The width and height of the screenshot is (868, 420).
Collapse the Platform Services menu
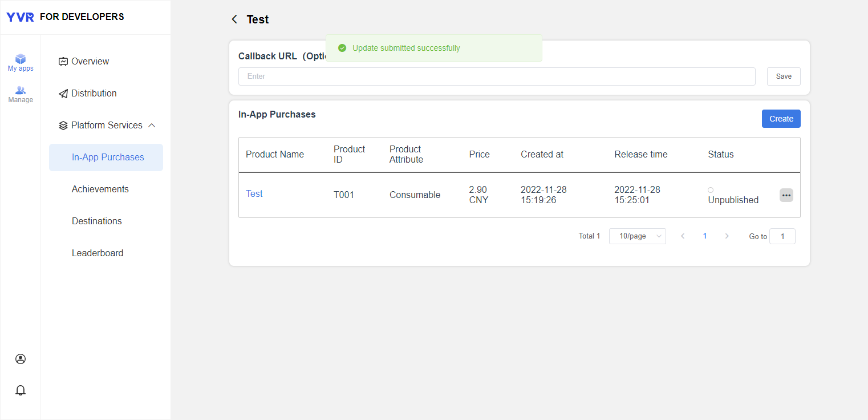pos(152,126)
